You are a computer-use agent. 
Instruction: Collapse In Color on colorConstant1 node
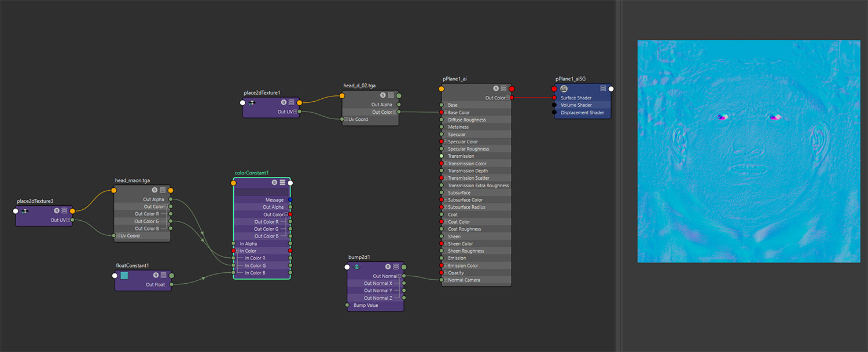pyautogui.click(x=237, y=251)
